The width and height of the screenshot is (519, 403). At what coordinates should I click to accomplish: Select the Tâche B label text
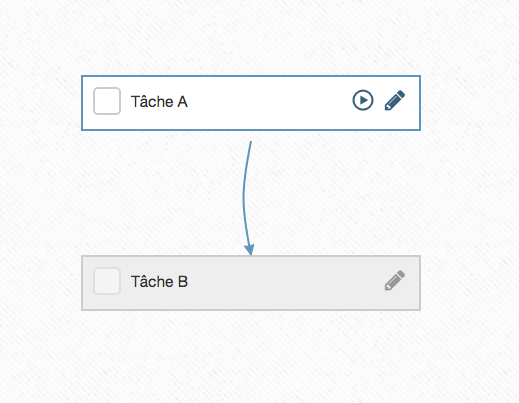click(x=159, y=282)
